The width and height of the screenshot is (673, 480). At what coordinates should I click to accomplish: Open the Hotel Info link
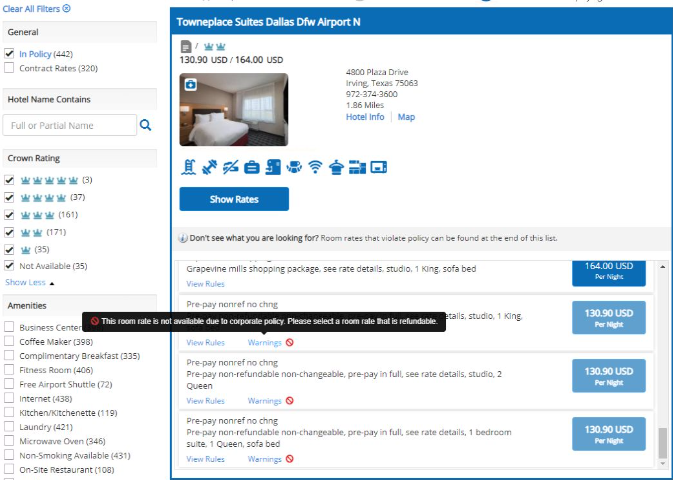click(x=365, y=117)
